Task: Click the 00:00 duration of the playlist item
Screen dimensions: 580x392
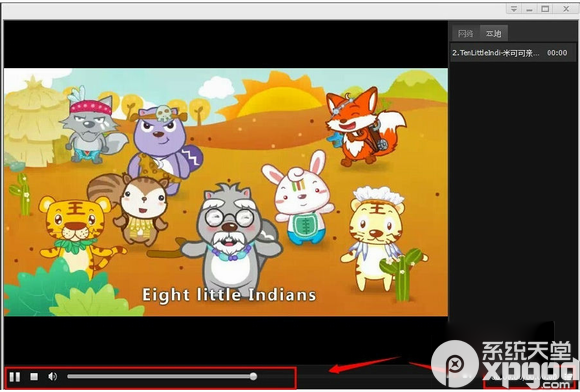Action: point(557,53)
